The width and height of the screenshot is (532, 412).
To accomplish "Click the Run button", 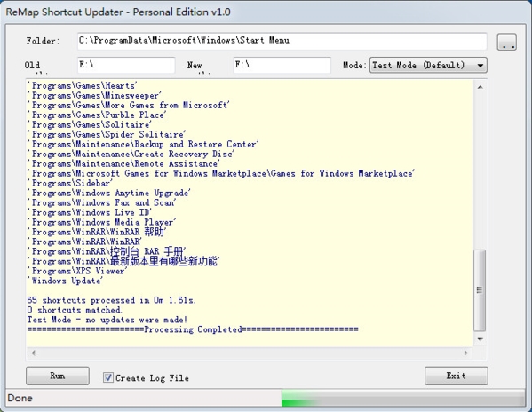I will 58,376.
